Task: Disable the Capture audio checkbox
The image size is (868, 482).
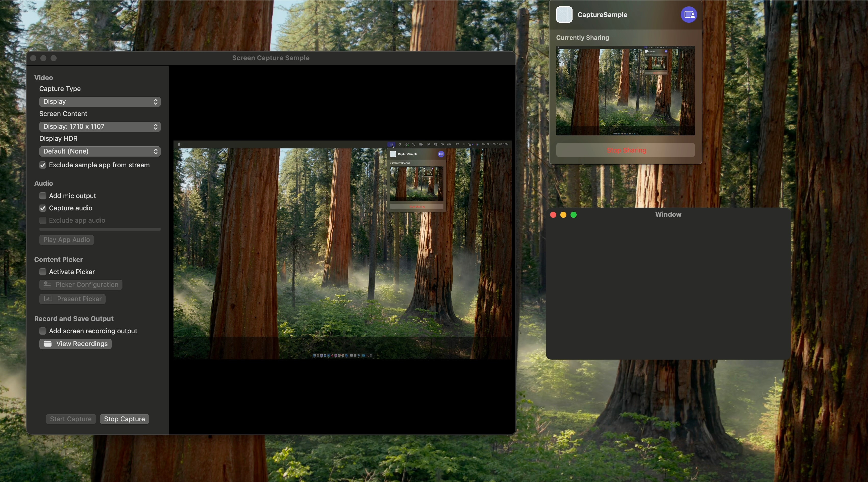Action: (43, 208)
